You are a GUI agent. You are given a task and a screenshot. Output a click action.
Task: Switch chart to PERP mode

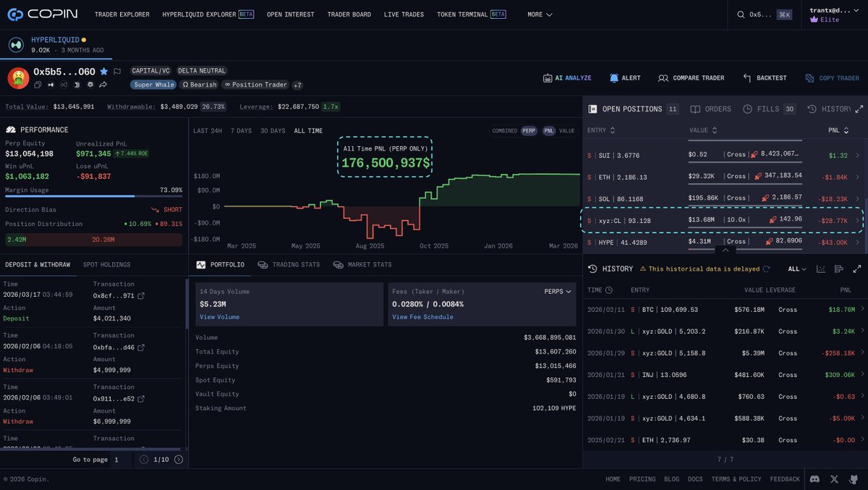[529, 131]
